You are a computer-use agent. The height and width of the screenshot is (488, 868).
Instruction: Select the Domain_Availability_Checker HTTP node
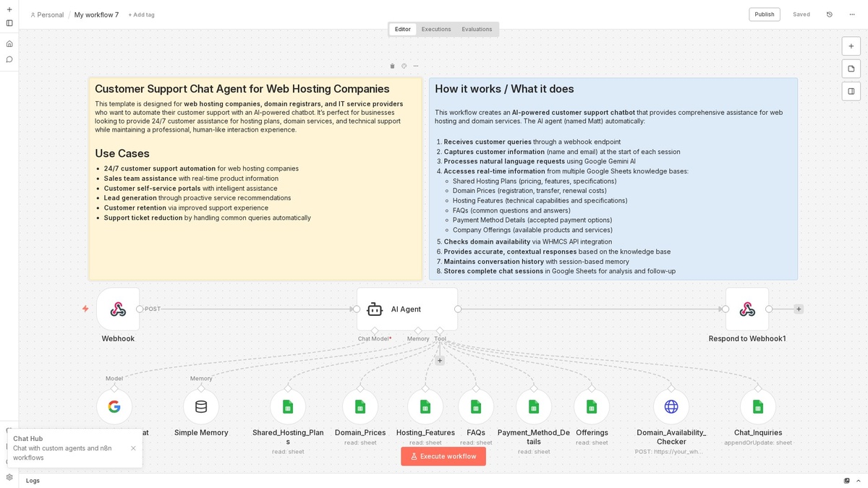(671, 406)
